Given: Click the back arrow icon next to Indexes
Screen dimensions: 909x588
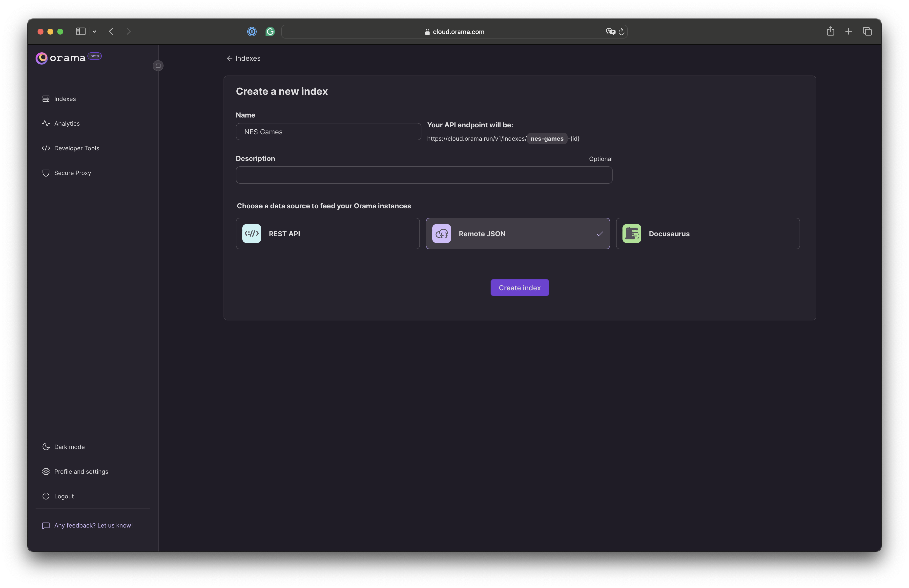Looking at the screenshot, I should point(229,58).
